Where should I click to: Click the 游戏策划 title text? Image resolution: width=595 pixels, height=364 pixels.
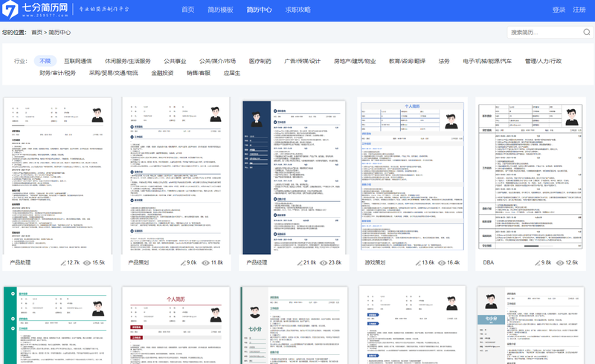376,262
